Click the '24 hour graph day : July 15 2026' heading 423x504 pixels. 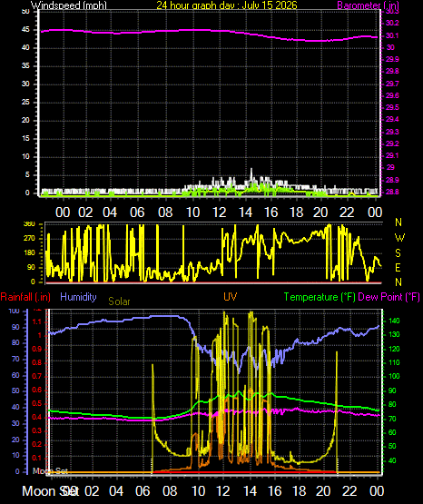pos(227,5)
